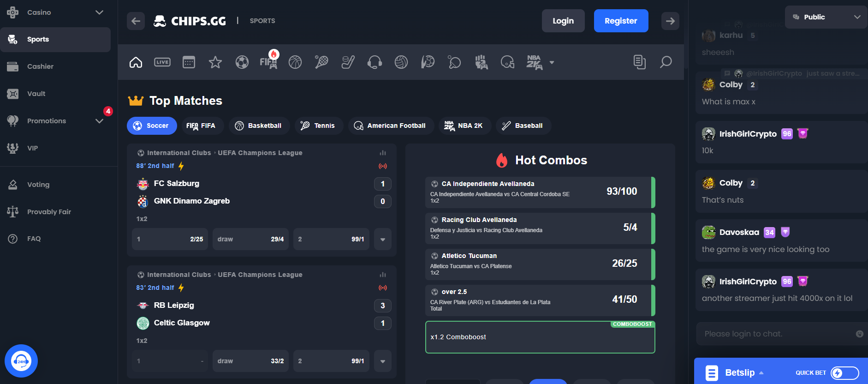Collapse chat with right arrow button
Screen dimensions: 868x384
[x=670, y=21]
